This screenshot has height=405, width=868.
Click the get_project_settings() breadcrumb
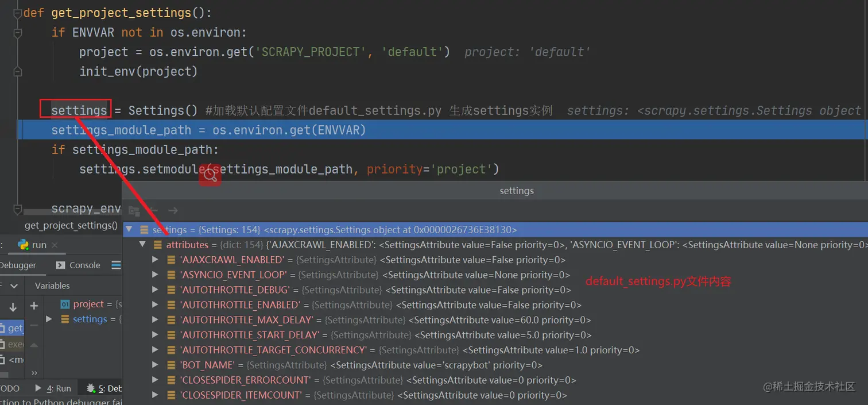click(71, 225)
